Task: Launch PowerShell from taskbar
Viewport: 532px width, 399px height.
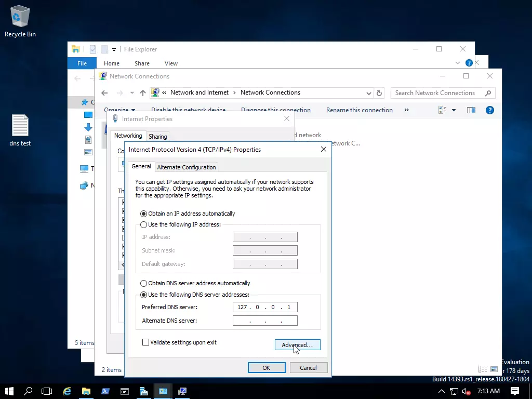Action: 105,391
